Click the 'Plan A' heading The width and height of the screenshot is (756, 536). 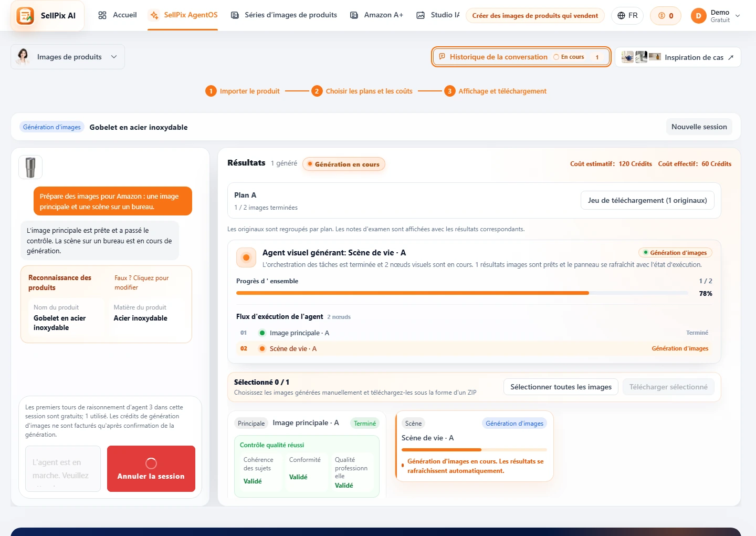(x=245, y=195)
